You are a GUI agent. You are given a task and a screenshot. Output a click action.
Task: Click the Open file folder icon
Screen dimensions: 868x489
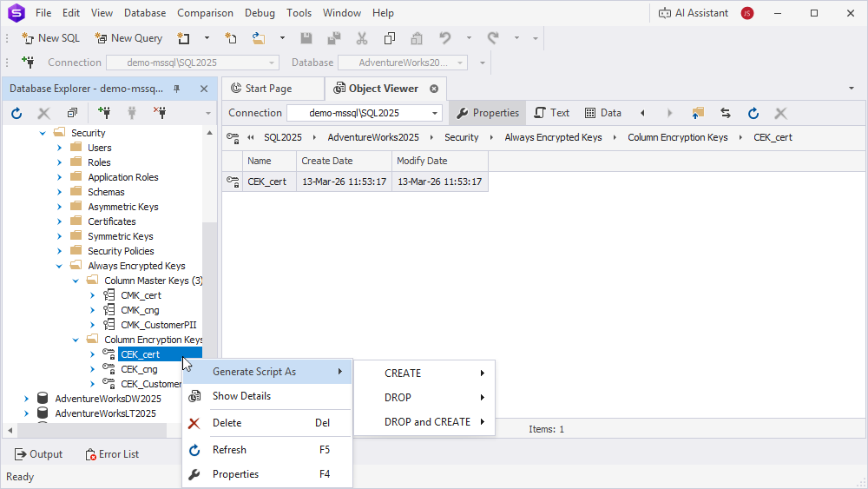(x=259, y=38)
